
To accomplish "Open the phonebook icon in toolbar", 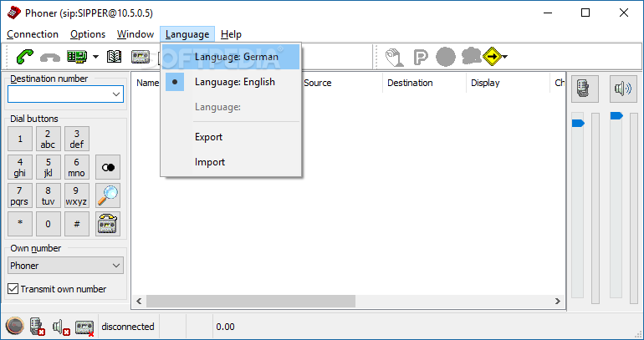I will point(115,57).
